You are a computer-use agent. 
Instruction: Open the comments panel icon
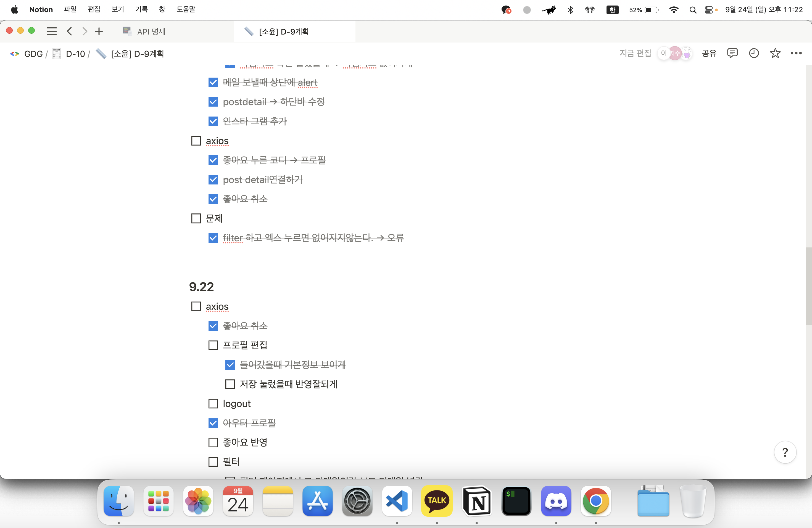point(732,53)
